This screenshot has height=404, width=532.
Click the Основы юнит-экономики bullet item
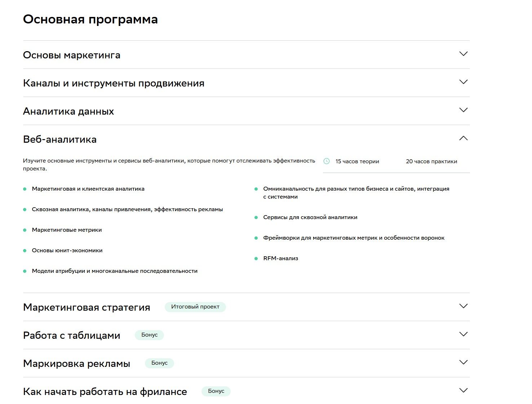click(67, 250)
